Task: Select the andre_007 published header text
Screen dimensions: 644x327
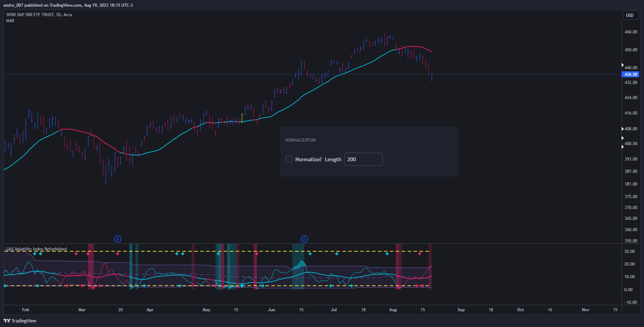Action: coord(68,5)
